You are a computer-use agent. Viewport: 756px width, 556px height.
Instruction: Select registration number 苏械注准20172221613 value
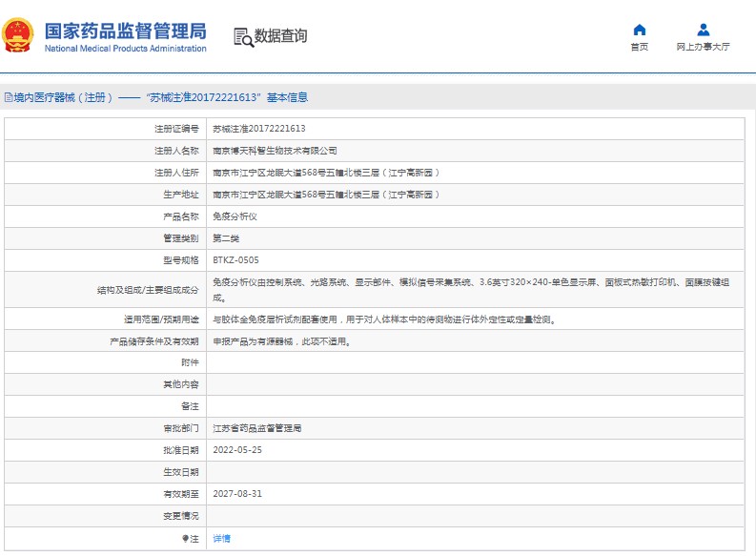click(259, 129)
